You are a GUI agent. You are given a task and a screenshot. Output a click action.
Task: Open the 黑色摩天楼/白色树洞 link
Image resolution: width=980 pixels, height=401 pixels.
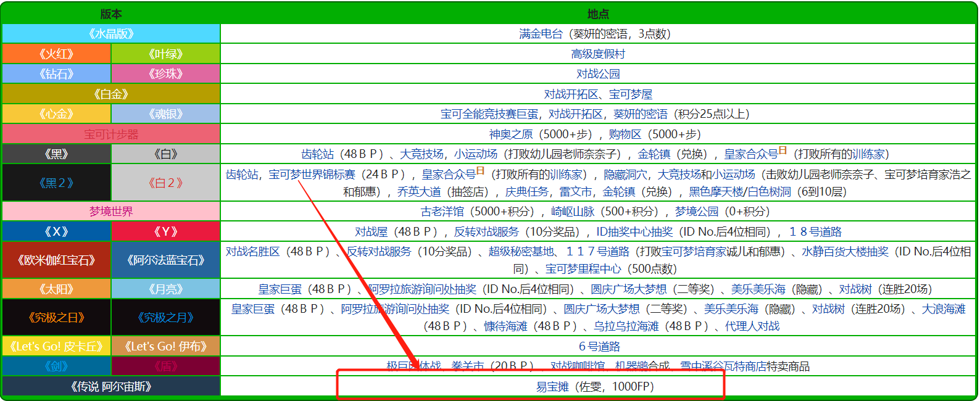[x=739, y=192]
